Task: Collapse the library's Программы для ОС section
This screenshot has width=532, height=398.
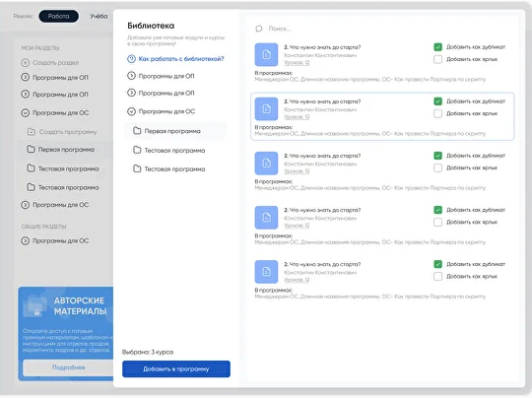Action: (131, 111)
